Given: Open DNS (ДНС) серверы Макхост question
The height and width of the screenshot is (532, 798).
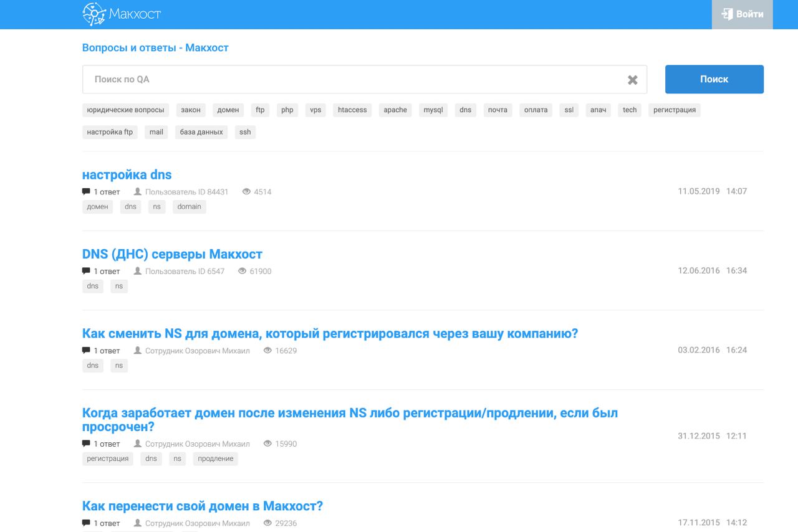Looking at the screenshot, I should click(x=172, y=254).
